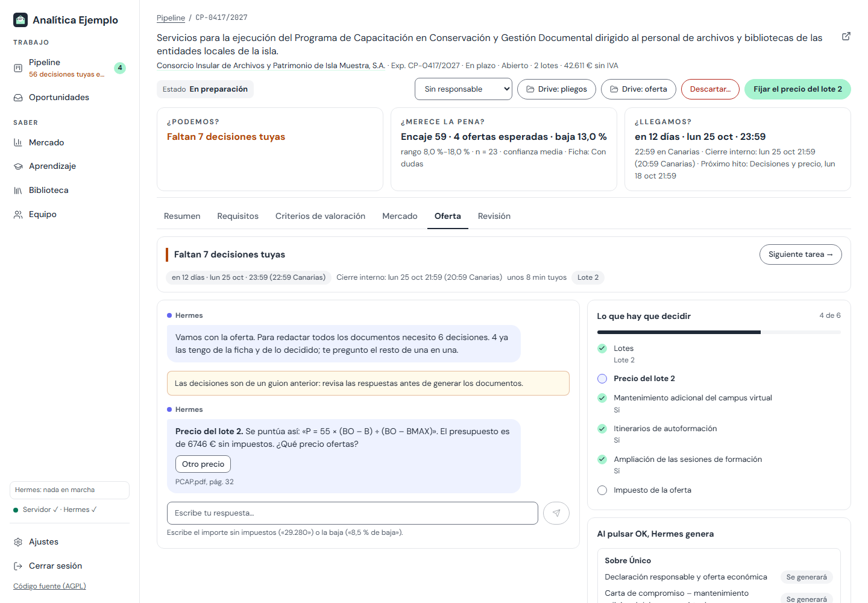
Task: Choose the Otro precio option
Action: pos(203,464)
